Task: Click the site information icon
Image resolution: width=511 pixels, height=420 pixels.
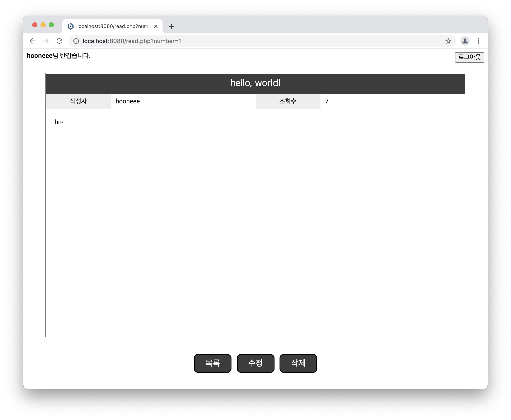Action: (76, 41)
